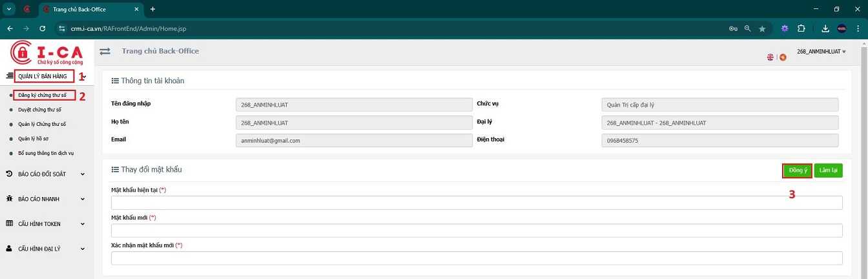Switch language with the UK flag icon
The width and height of the screenshot is (868, 279).
click(770, 57)
